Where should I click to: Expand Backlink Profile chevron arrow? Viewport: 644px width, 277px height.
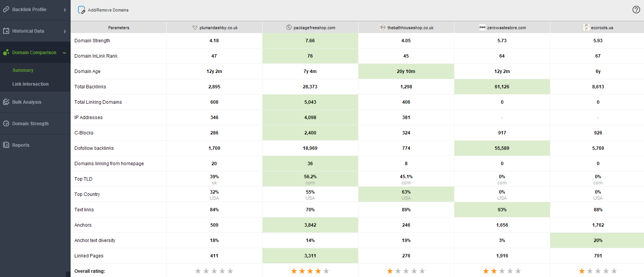point(65,10)
